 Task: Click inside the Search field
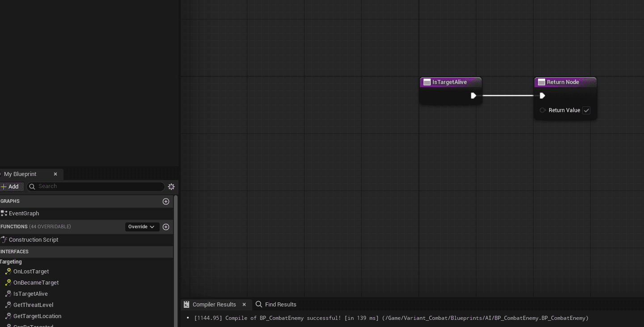tap(96, 186)
